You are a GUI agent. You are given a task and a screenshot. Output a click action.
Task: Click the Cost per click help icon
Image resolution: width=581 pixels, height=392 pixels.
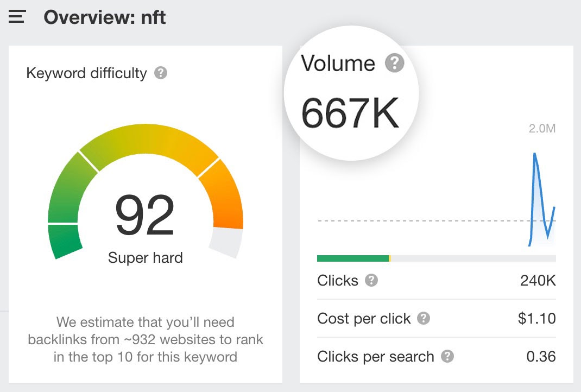(422, 319)
